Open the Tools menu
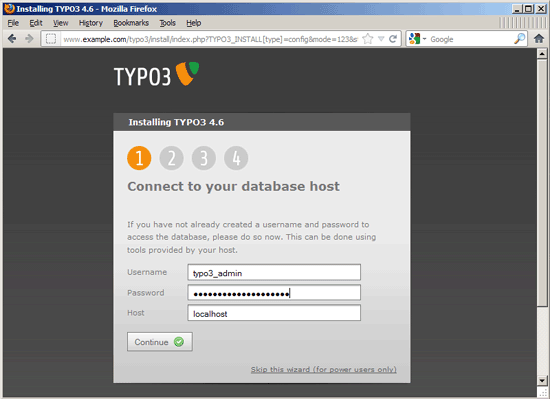This screenshot has width=550, height=399. click(x=167, y=23)
